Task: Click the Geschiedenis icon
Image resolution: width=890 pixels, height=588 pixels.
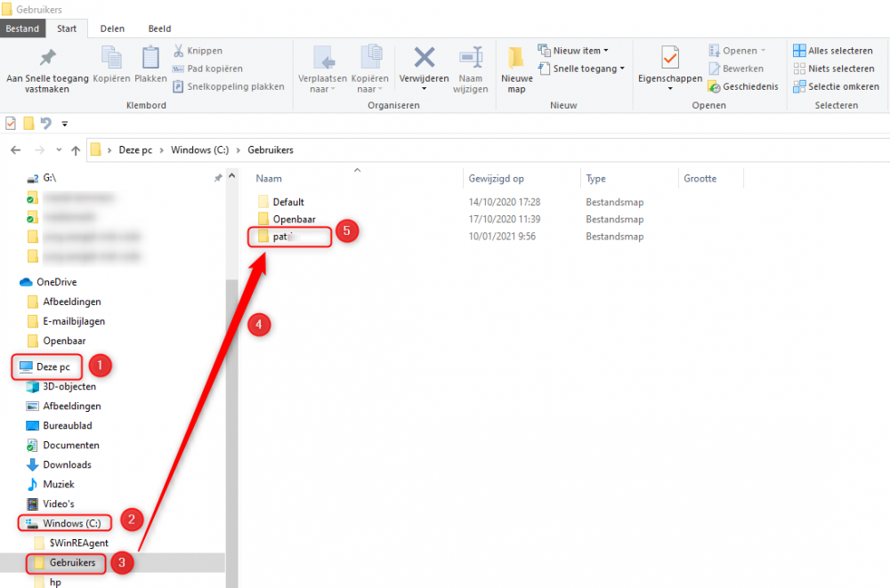Action: pyautogui.click(x=715, y=86)
